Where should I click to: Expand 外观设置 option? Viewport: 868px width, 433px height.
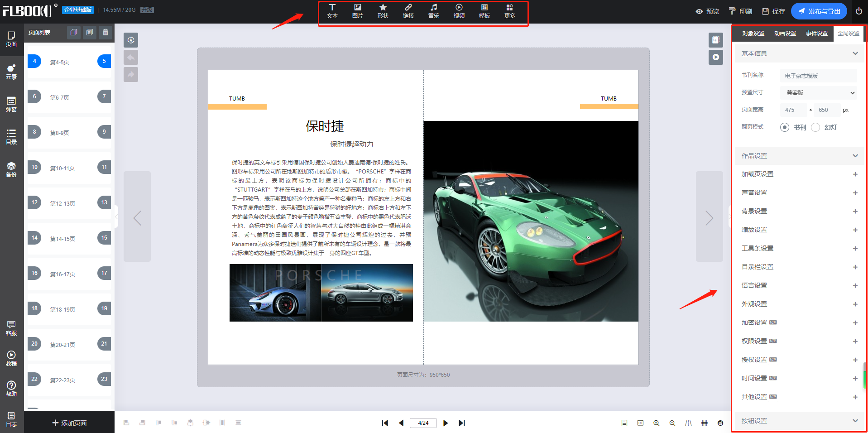point(855,304)
